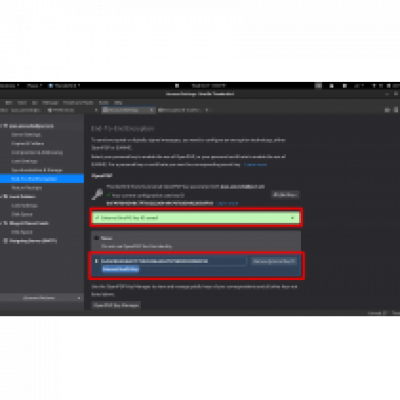Select the imported OpenPGP key radio option
The image size is (400, 400).
click(x=96, y=261)
